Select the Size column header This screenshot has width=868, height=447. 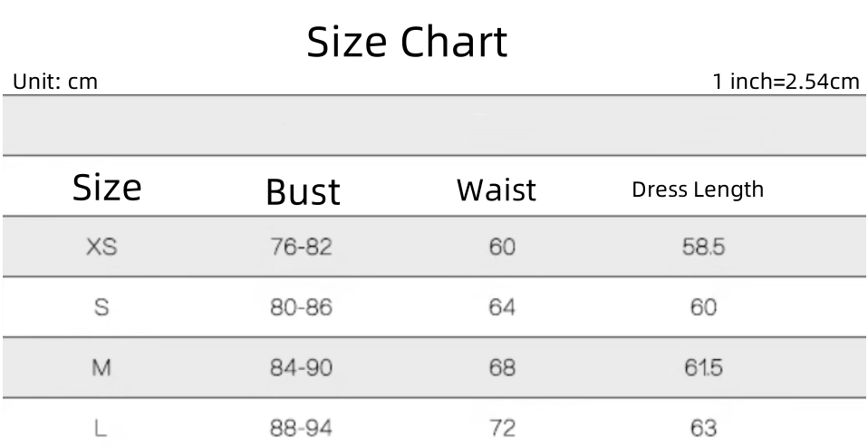coord(107,188)
